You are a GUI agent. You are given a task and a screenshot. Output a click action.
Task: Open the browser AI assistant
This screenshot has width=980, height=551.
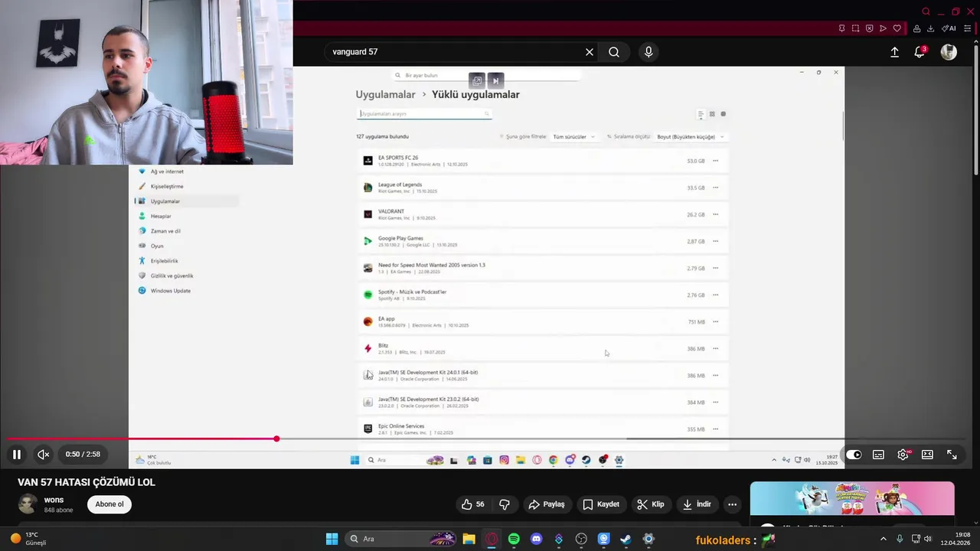(x=949, y=28)
